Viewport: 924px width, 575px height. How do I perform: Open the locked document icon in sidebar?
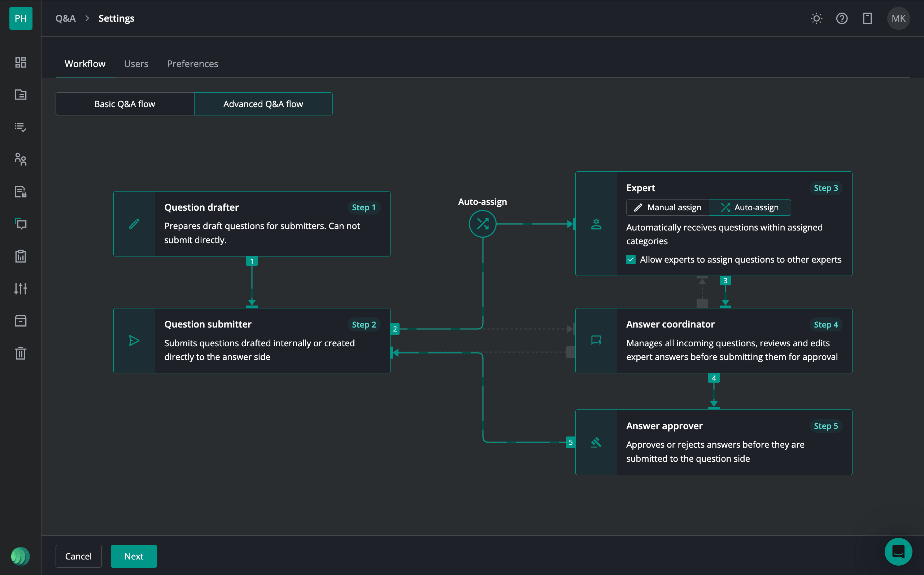(x=21, y=192)
